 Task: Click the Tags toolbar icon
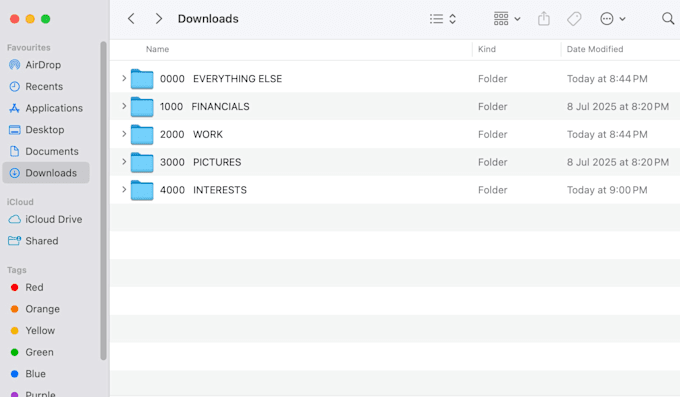click(574, 19)
